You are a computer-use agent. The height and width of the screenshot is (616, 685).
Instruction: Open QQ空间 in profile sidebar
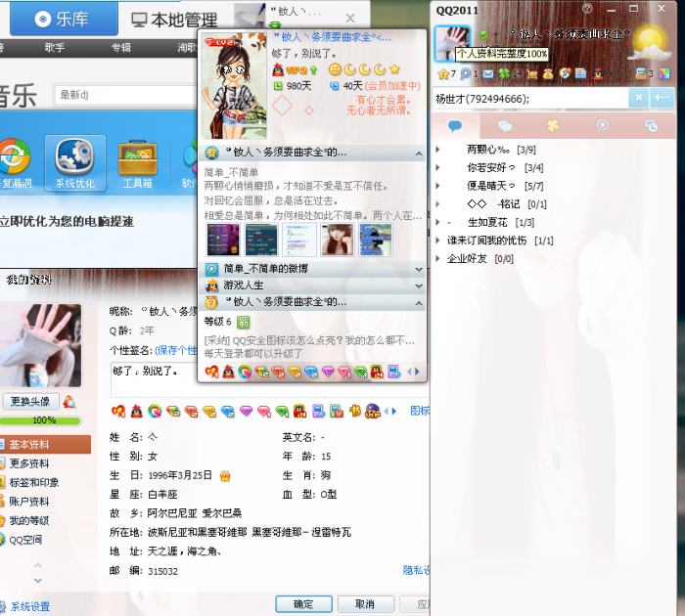point(25,540)
